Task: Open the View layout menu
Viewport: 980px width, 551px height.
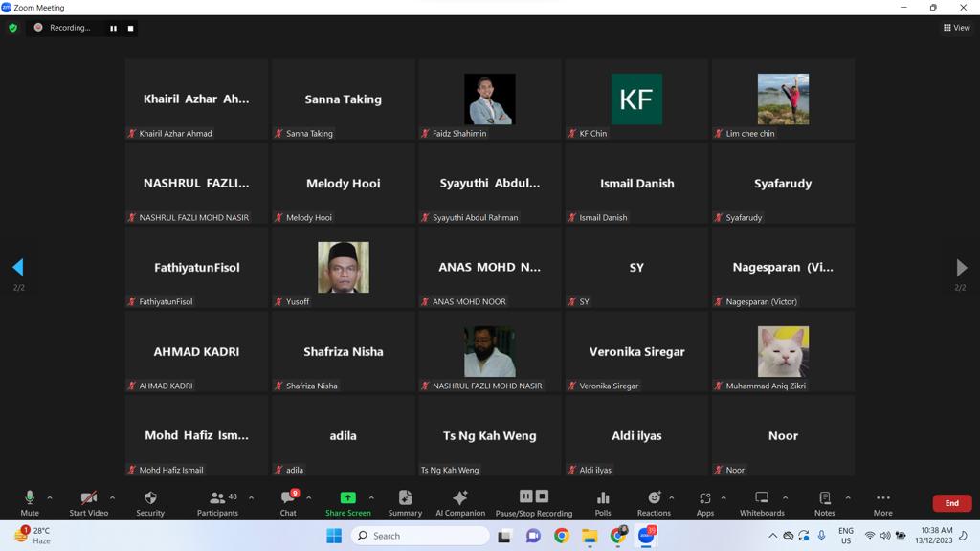Action: tap(956, 28)
